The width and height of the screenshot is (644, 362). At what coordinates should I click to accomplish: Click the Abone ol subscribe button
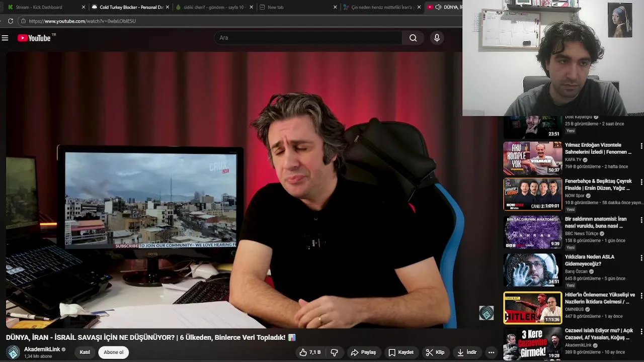tap(114, 352)
